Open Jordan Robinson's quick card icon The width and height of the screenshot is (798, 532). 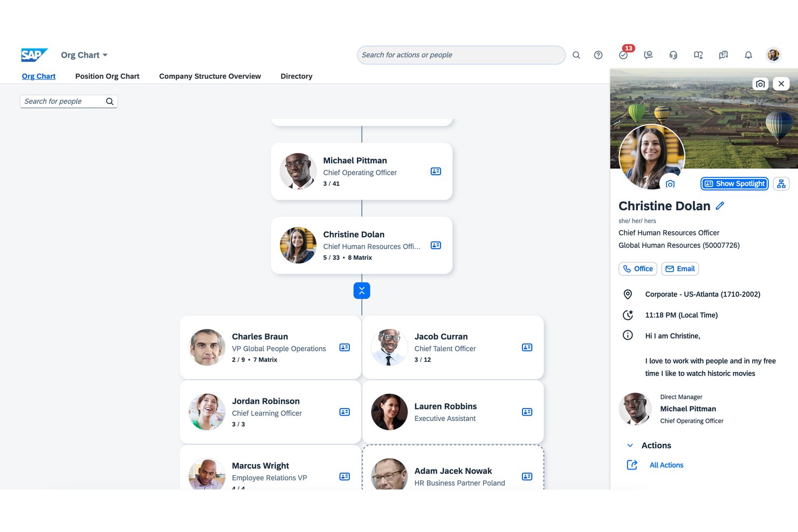click(345, 412)
